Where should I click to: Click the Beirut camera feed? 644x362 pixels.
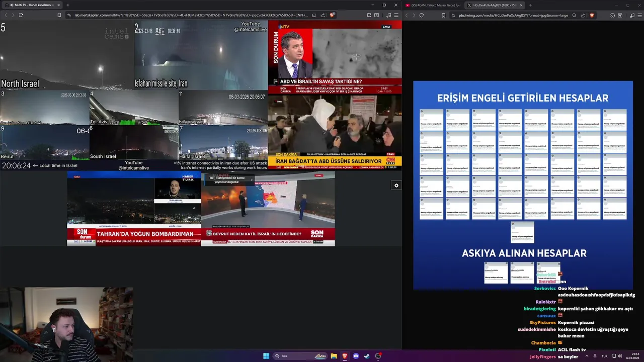(x=44, y=142)
